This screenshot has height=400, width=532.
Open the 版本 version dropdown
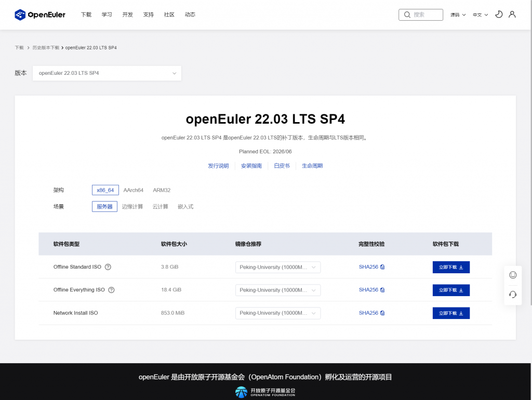107,73
